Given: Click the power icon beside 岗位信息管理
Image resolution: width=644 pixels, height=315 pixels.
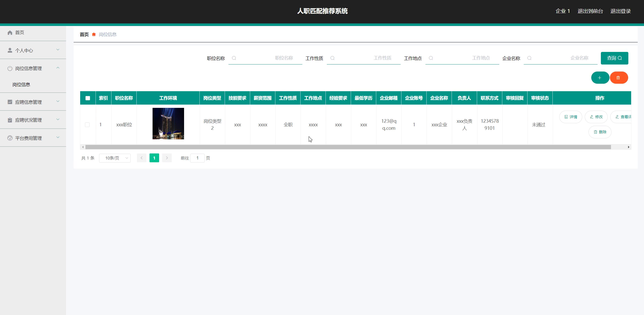Looking at the screenshot, I should [x=10, y=68].
